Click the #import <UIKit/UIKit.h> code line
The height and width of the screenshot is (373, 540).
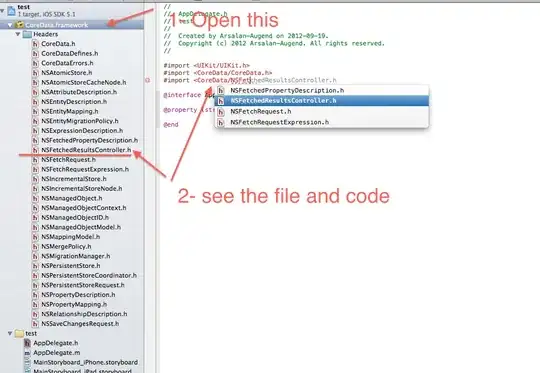(207, 65)
